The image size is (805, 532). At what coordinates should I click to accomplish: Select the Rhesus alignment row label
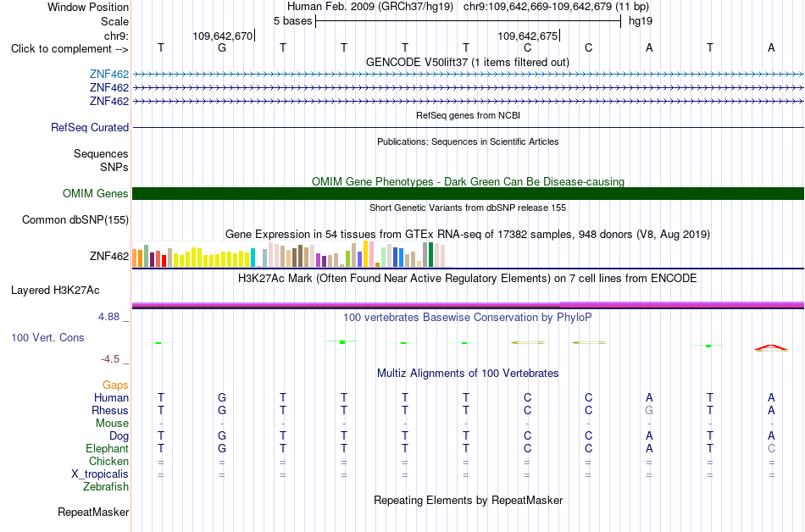tap(110, 410)
